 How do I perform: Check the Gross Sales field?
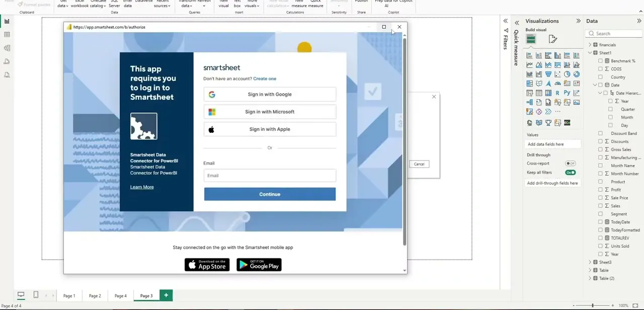click(600, 149)
